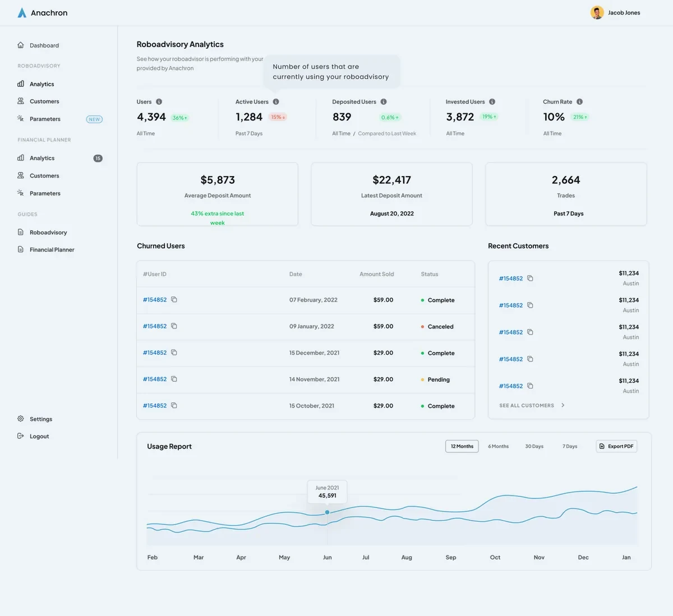
Task: Open Financial Planner Parameters icon
Action: pos(21,193)
